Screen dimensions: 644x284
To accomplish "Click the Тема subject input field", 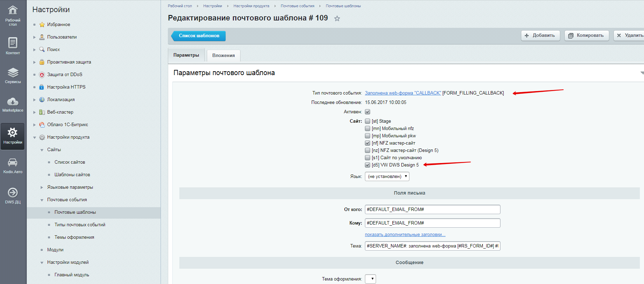I will click(x=432, y=246).
